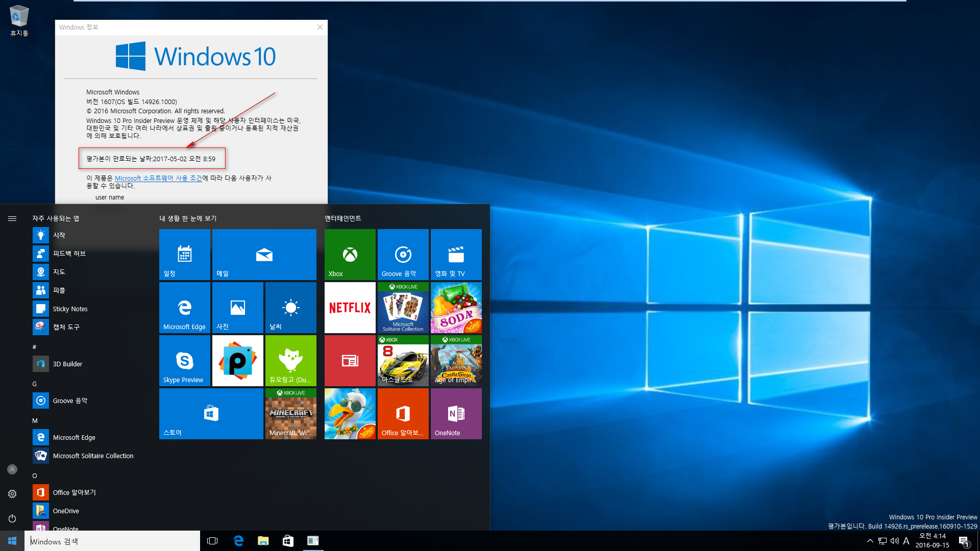Image resolution: width=980 pixels, height=551 pixels.
Task: Open OneDrive in the app list
Action: pos(92,511)
